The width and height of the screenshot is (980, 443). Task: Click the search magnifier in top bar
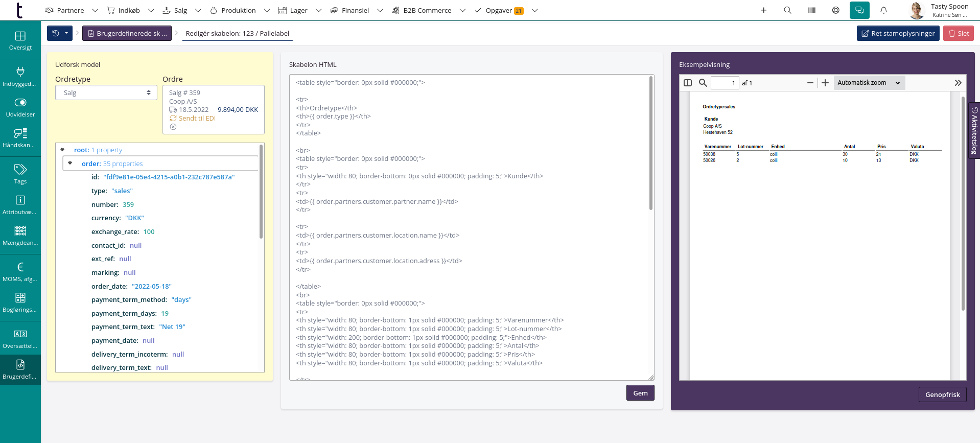(x=787, y=10)
